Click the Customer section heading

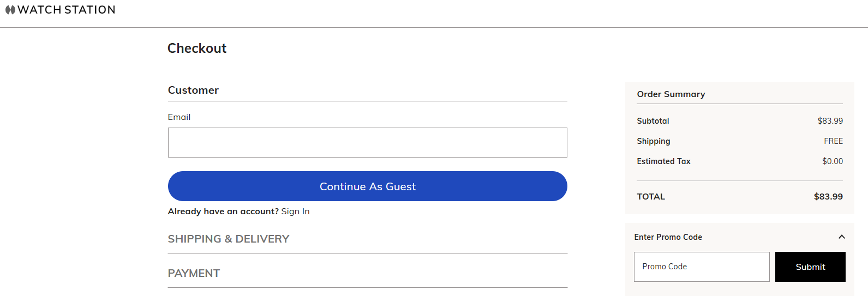tap(193, 90)
